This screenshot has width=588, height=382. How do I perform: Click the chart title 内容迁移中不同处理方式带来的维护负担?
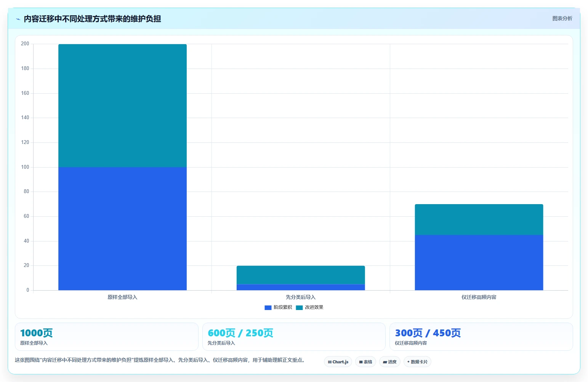(92, 19)
